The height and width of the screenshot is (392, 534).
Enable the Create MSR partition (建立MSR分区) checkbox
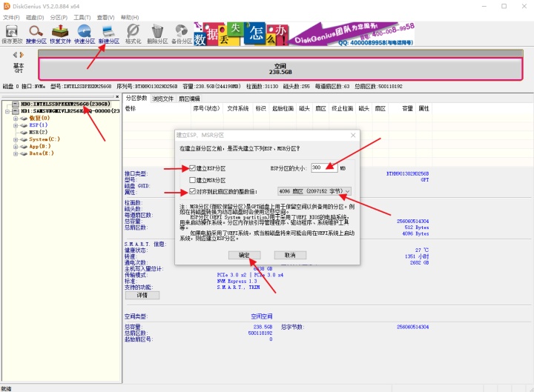tap(192, 180)
